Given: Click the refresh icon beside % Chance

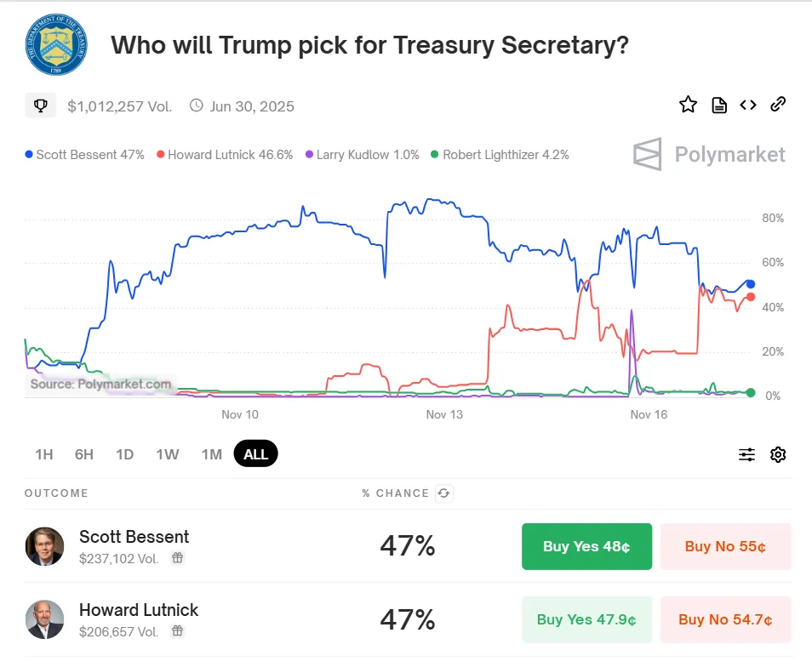Looking at the screenshot, I should tap(443, 493).
